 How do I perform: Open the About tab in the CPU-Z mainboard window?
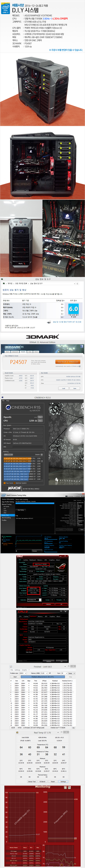click(x=58, y=616)
